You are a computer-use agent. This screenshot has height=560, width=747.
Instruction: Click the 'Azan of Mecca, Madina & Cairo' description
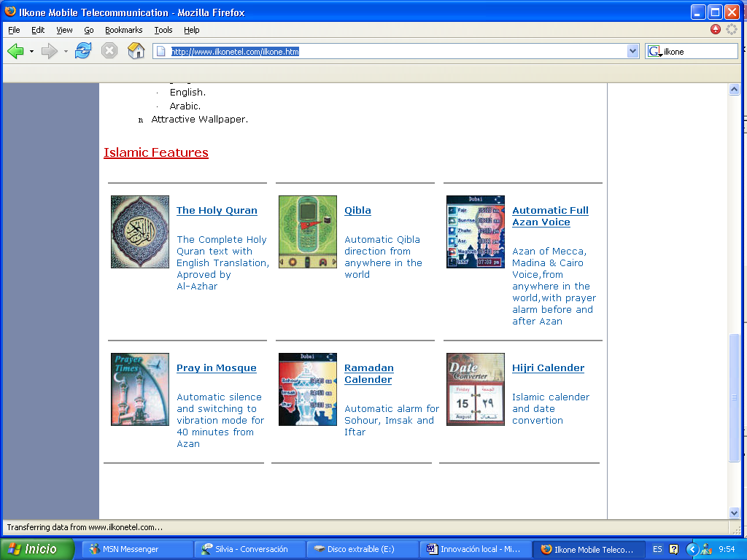pos(554,286)
